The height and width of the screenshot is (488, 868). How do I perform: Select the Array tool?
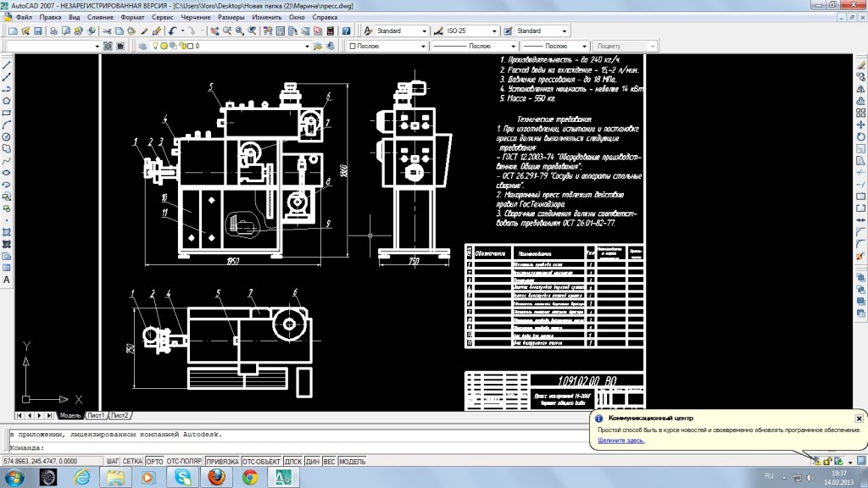click(861, 113)
